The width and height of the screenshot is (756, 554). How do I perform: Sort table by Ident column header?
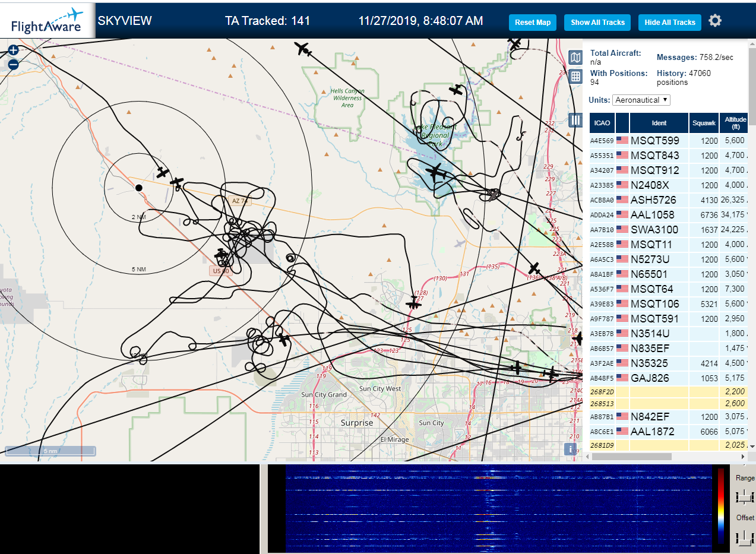659,123
